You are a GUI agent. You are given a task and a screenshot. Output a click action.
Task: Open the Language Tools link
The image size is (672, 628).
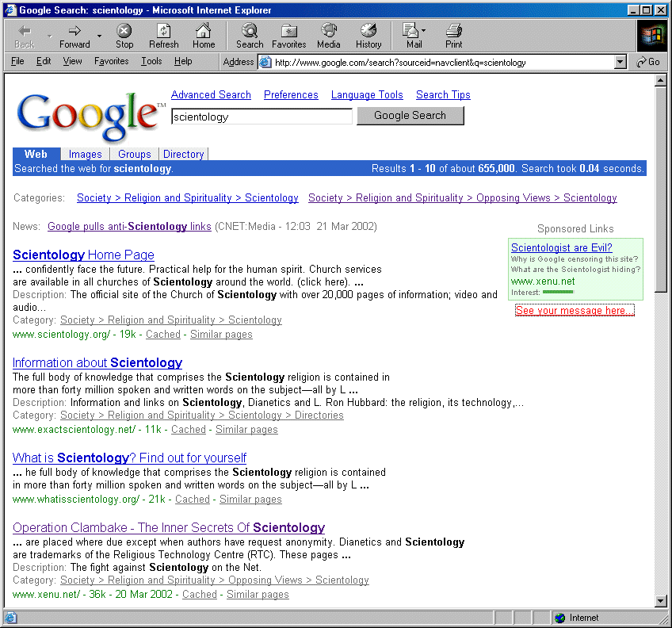[x=367, y=95]
